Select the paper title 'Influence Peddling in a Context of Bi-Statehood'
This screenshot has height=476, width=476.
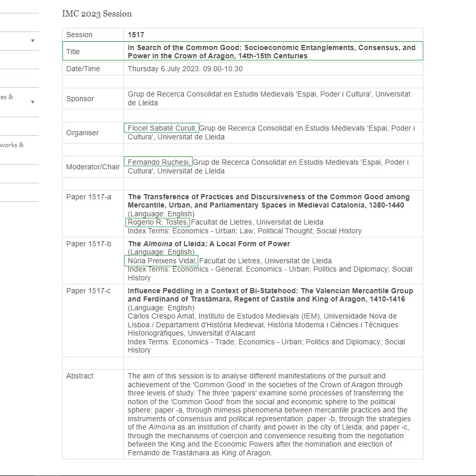tap(270, 295)
